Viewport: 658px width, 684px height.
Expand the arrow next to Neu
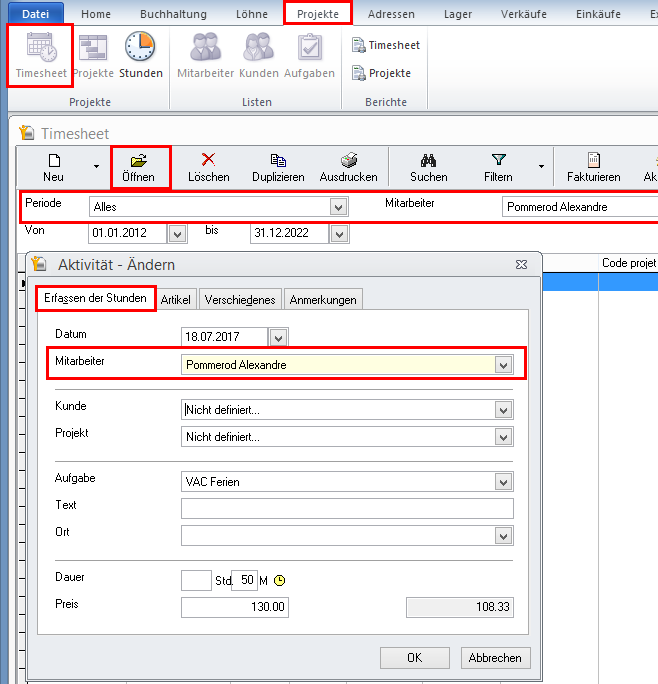pos(96,167)
